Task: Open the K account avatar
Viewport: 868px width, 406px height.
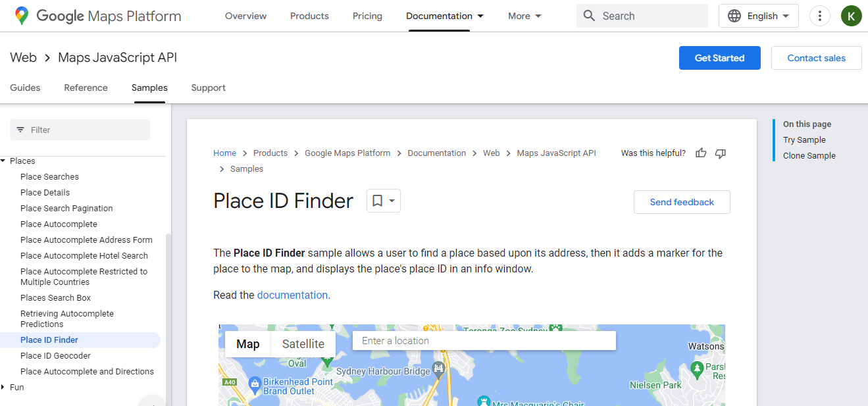Action: pyautogui.click(x=851, y=16)
